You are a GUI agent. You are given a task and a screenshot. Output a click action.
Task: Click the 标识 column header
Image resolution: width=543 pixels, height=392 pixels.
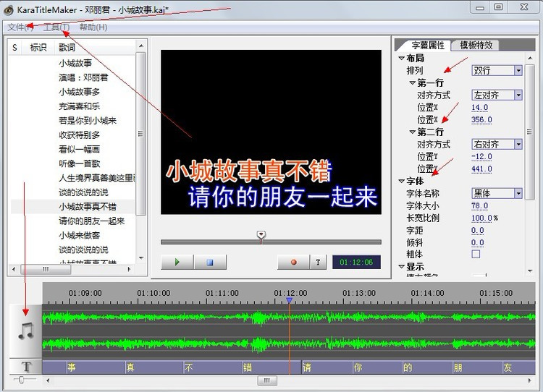pos(38,48)
